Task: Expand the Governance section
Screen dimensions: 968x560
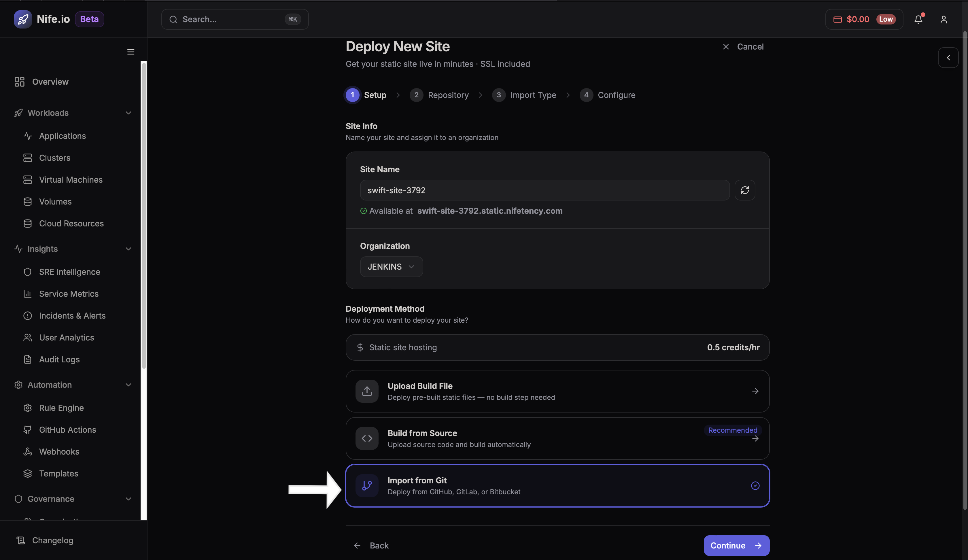Action: click(128, 499)
